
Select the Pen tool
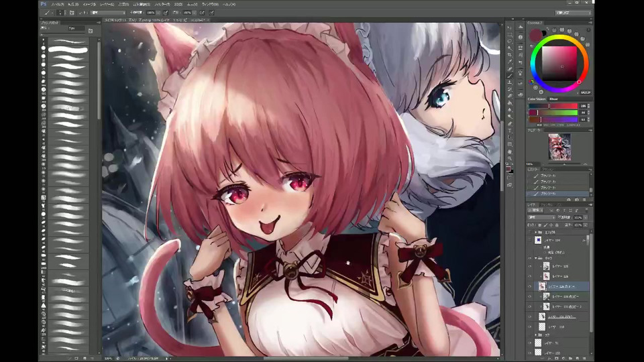(510, 123)
